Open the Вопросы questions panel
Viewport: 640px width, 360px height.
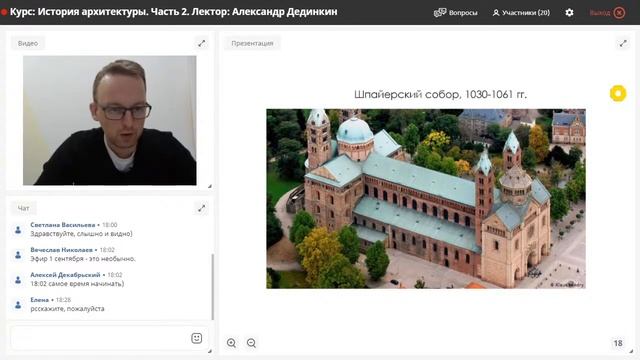(x=456, y=13)
